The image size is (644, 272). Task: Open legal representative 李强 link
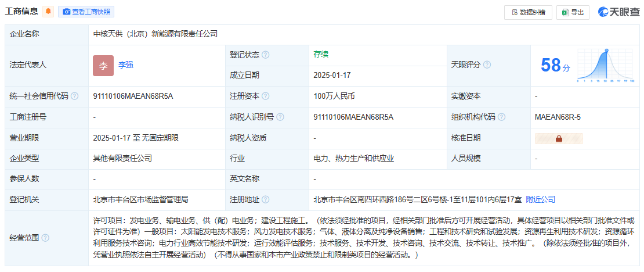click(x=126, y=65)
